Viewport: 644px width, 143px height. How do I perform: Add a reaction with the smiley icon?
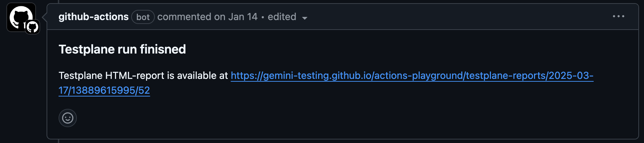(68, 118)
